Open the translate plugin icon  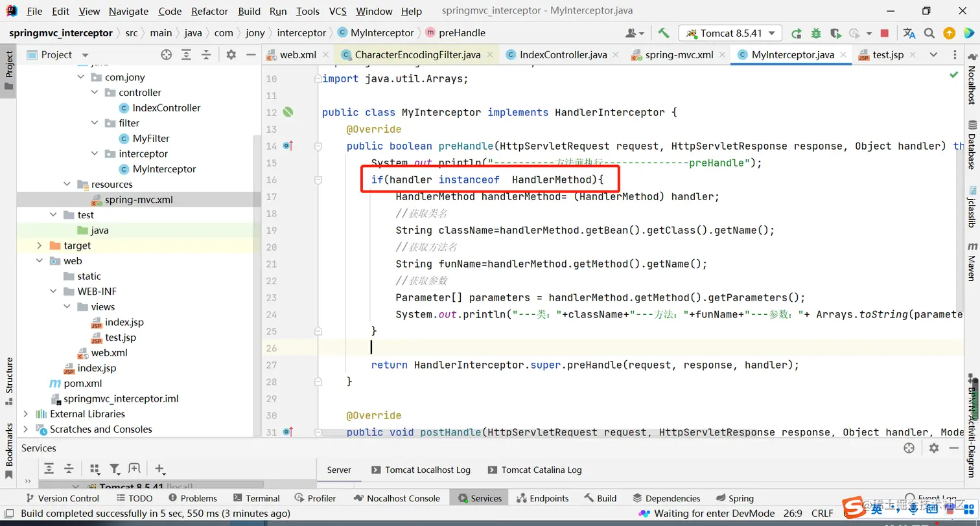point(909,33)
